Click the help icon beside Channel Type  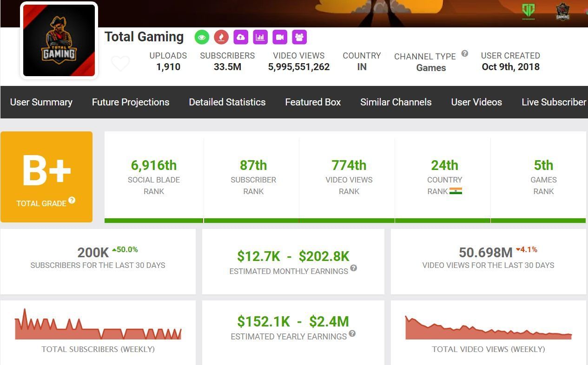464,54
